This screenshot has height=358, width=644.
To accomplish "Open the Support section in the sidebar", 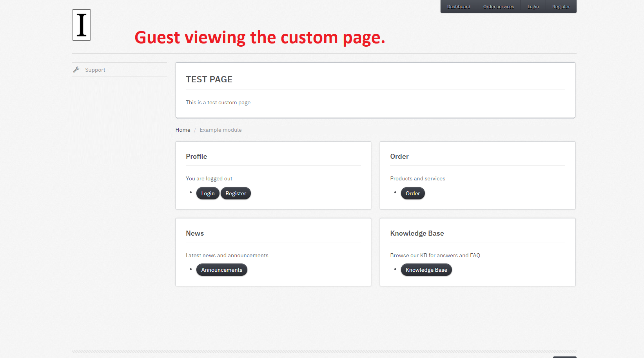I will [x=95, y=69].
